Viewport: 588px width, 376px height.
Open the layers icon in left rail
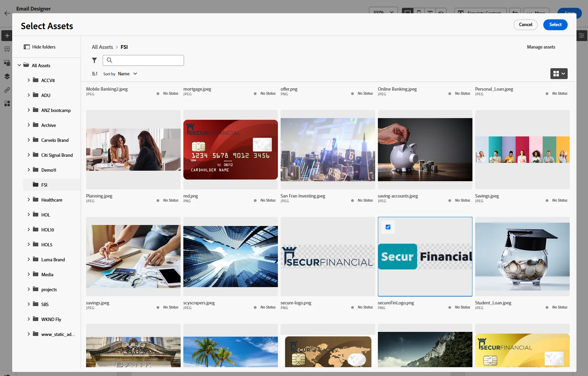click(x=7, y=76)
